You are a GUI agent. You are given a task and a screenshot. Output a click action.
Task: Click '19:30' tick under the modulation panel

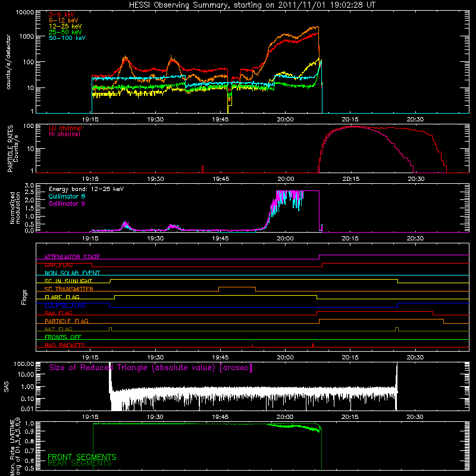point(155,239)
